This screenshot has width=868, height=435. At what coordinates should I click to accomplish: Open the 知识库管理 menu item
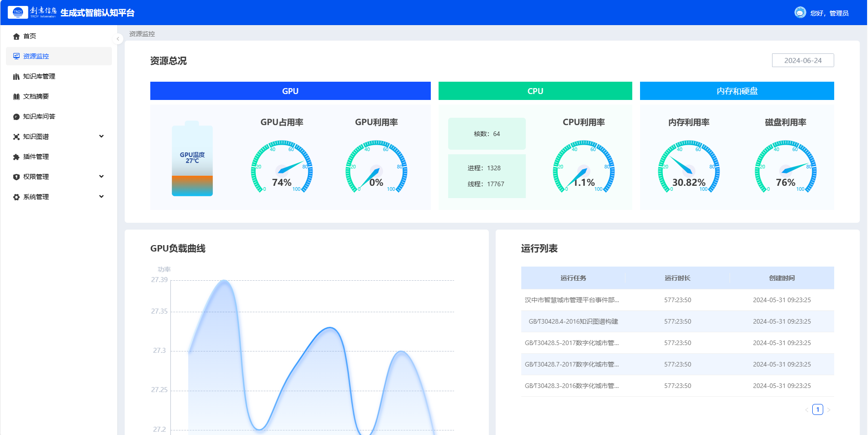coord(59,76)
